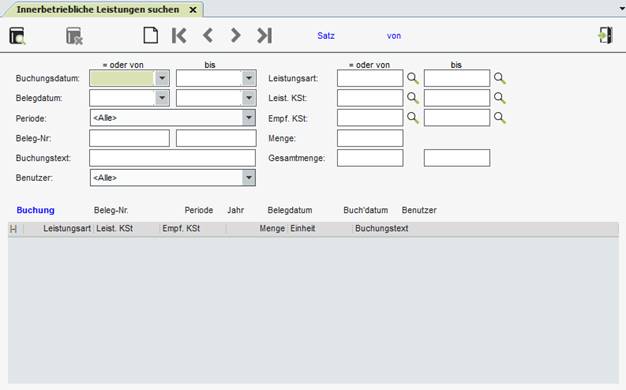Click the Gesamtmenge from input field
The height and width of the screenshot is (390, 626).
pyautogui.click(x=370, y=158)
